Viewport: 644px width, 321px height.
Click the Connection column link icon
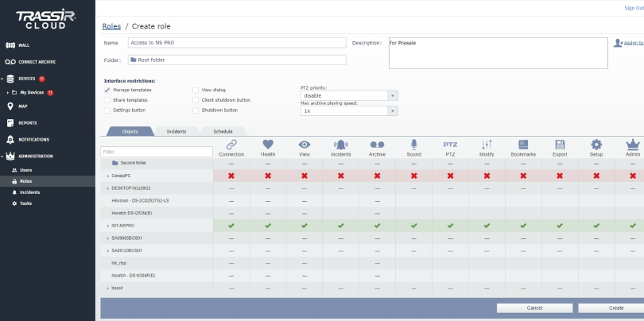[231, 144]
